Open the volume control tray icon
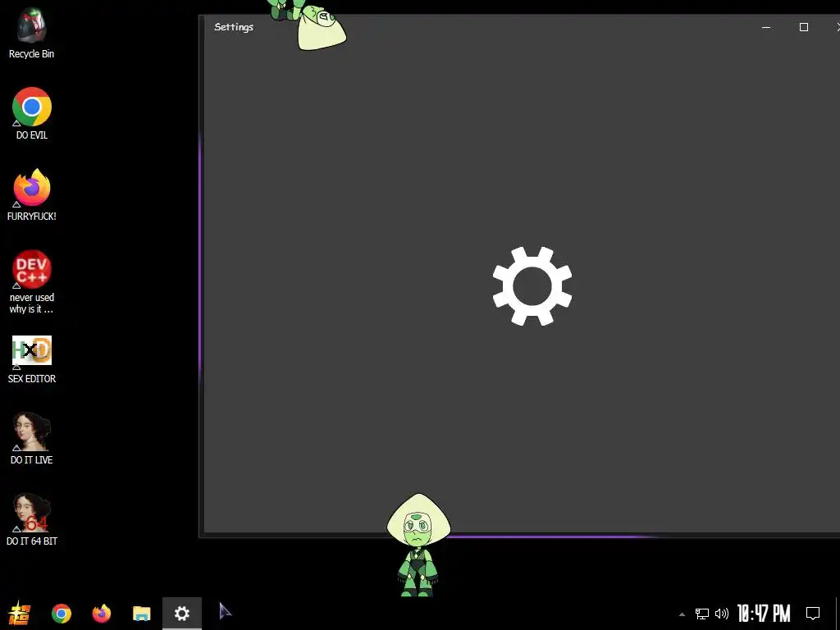The image size is (840, 630). click(722, 614)
